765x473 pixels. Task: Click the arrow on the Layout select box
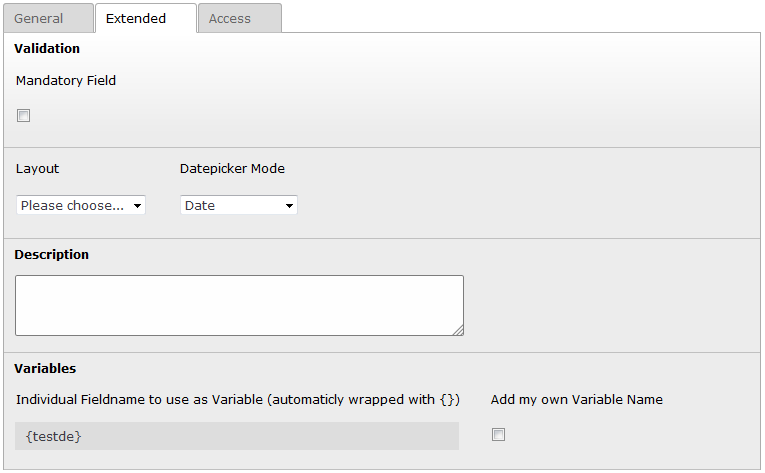tap(137, 206)
